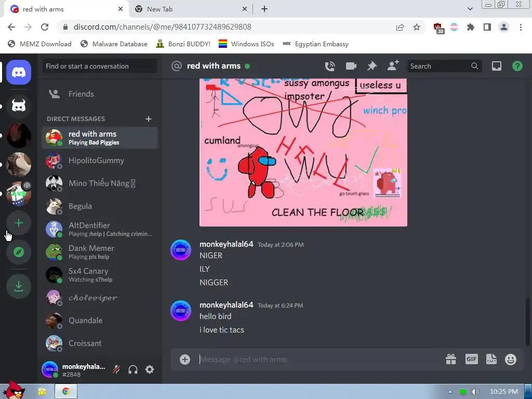Screen dimensions: 532x399
Task: Click the chat scrollbar thumb
Action: pos(527,321)
